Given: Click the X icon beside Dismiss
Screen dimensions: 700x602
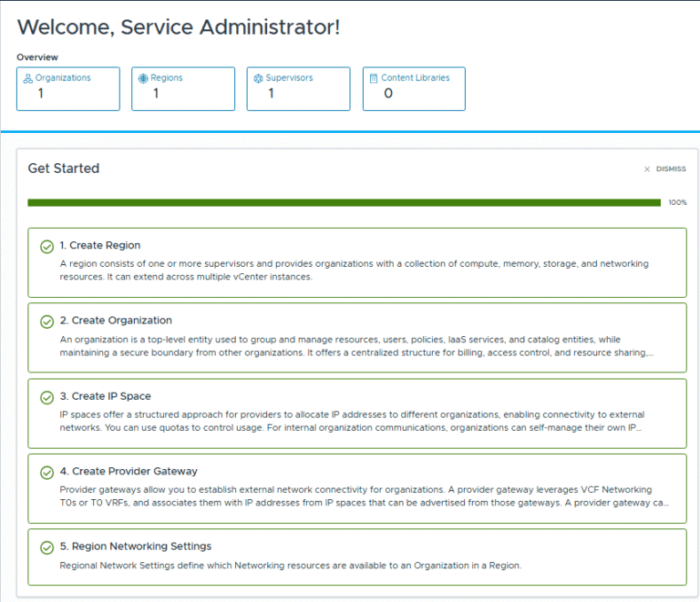Looking at the screenshot, I should coord(647,169).
